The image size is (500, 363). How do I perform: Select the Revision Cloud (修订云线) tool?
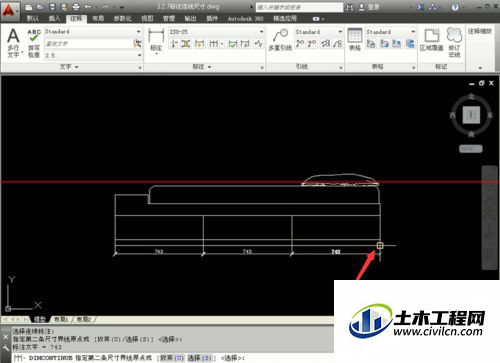[x=454, y=42]
